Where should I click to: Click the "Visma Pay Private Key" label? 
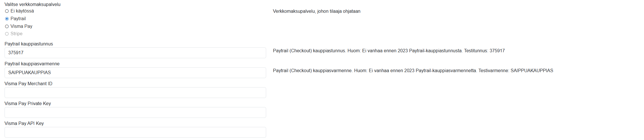(x=28, y=104)
